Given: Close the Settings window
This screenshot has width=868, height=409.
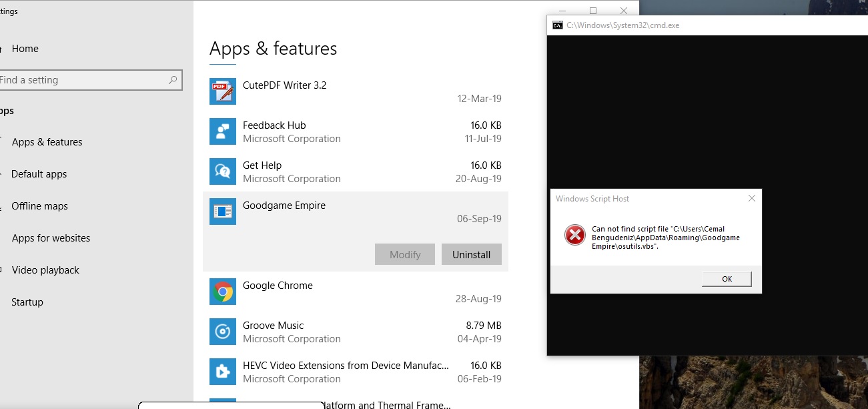Looking at the screenshot, I should (624, 10).
